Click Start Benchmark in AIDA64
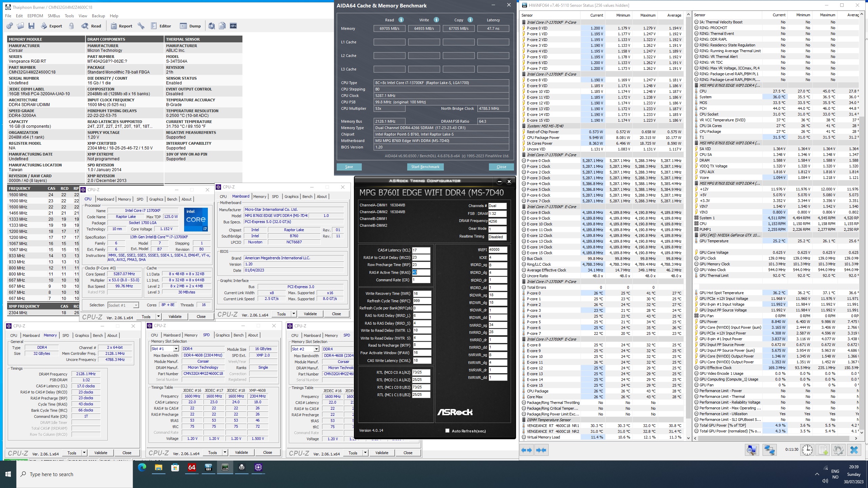 (425, 167)
